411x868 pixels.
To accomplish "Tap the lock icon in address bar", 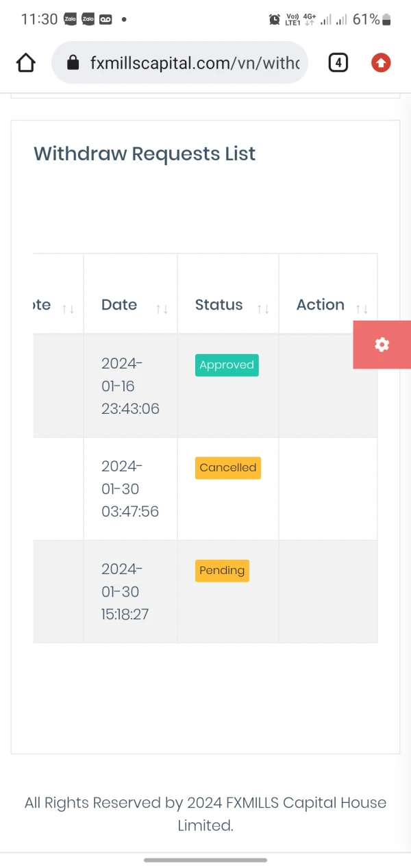I will tap(73, 63).
